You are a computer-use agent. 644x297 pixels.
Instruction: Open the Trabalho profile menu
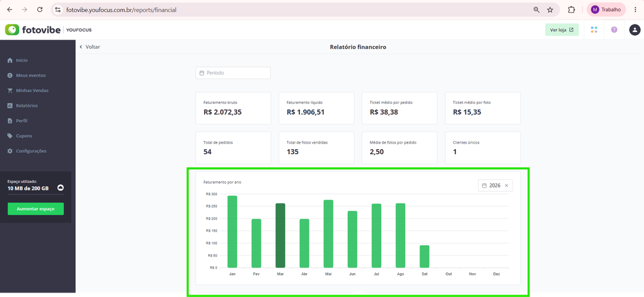point(606,9)
